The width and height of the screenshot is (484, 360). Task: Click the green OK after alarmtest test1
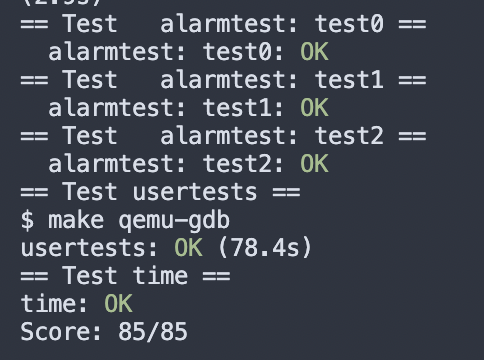tap(314, 108)
